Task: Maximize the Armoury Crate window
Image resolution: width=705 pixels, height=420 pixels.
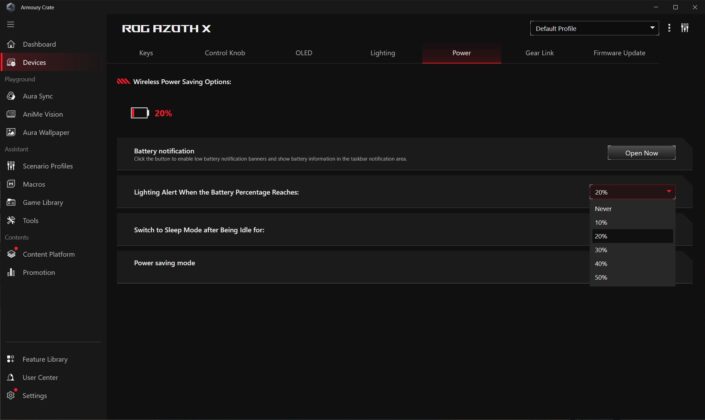Action: (x=675, y=7)
